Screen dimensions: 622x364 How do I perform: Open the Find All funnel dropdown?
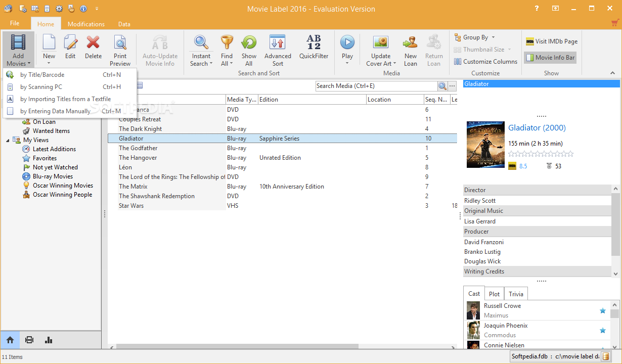pyautogui.click(x=227, y=50)
